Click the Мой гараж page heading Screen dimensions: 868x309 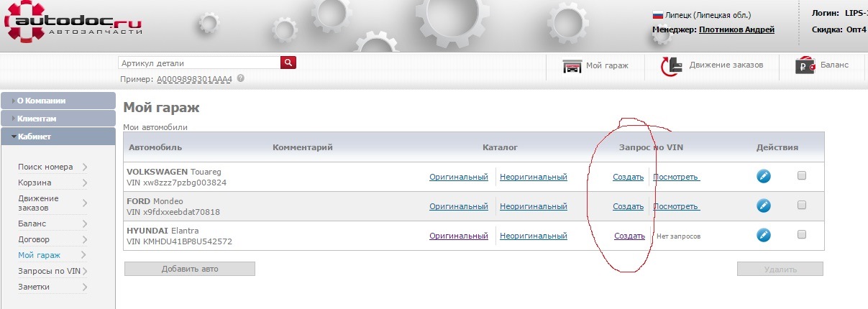click(x=162, y=108)
